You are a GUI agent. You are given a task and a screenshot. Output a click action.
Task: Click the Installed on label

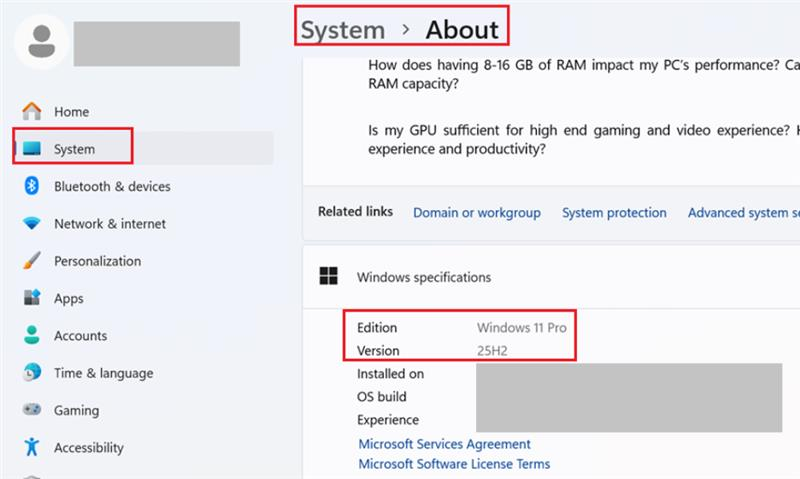[x=390, y=373]
